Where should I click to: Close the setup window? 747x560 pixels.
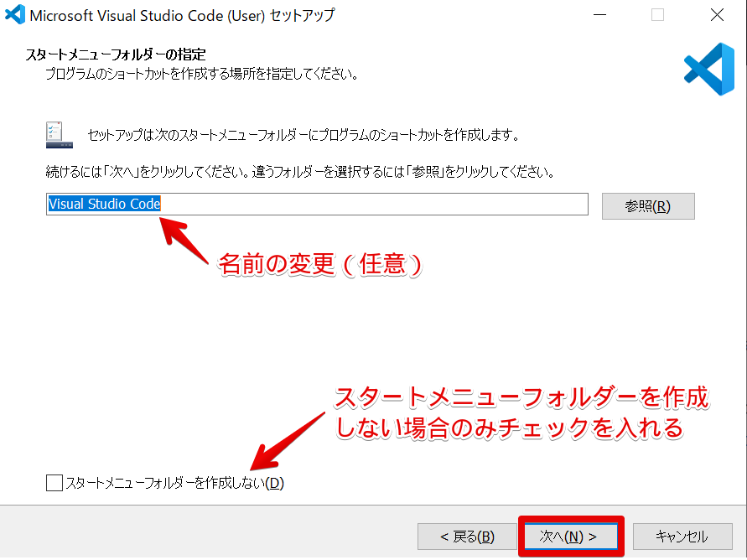click(x=717, y=15)
